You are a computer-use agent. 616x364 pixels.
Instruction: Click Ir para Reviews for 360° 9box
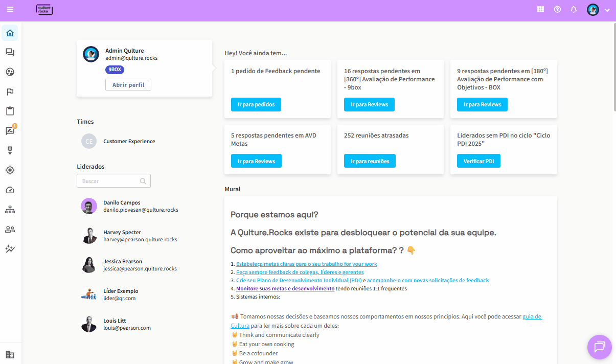click(369, 104)
